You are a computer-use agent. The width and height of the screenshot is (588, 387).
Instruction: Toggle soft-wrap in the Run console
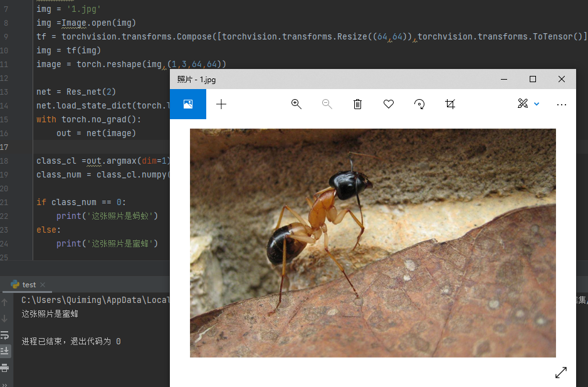coord(4,335)
